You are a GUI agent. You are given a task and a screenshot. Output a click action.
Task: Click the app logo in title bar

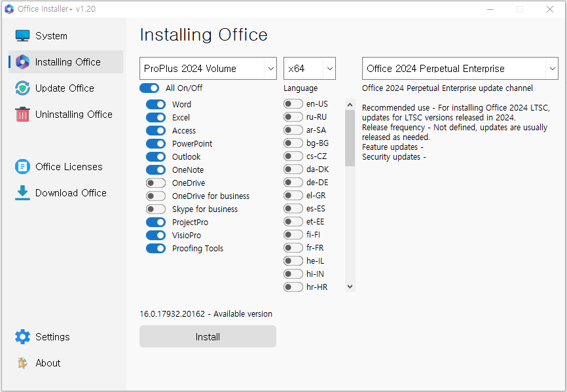point(9,9)
